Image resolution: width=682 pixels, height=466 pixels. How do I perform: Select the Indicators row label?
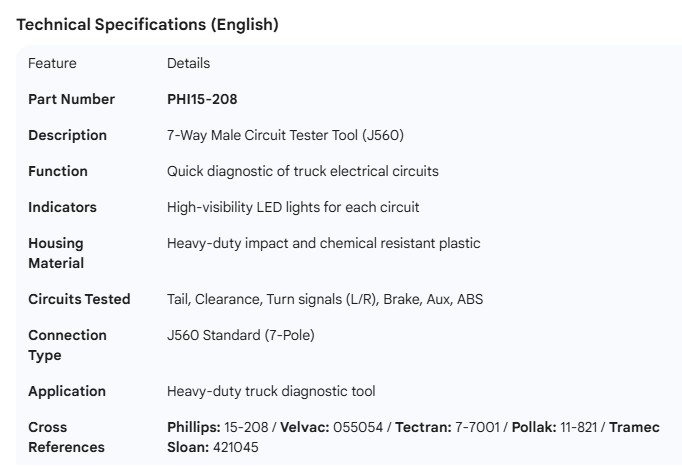pyautogui.click(x=62, y=207)
